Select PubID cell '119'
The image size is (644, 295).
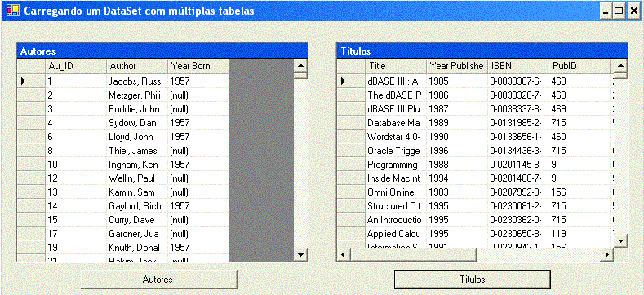coord(580,234)
